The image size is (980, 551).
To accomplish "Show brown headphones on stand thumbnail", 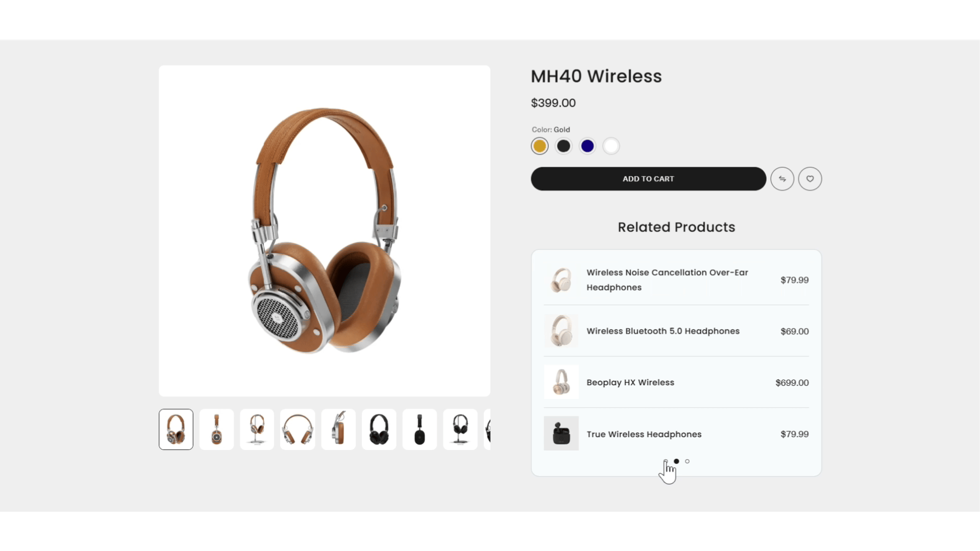I will click(x=257, y=430).
